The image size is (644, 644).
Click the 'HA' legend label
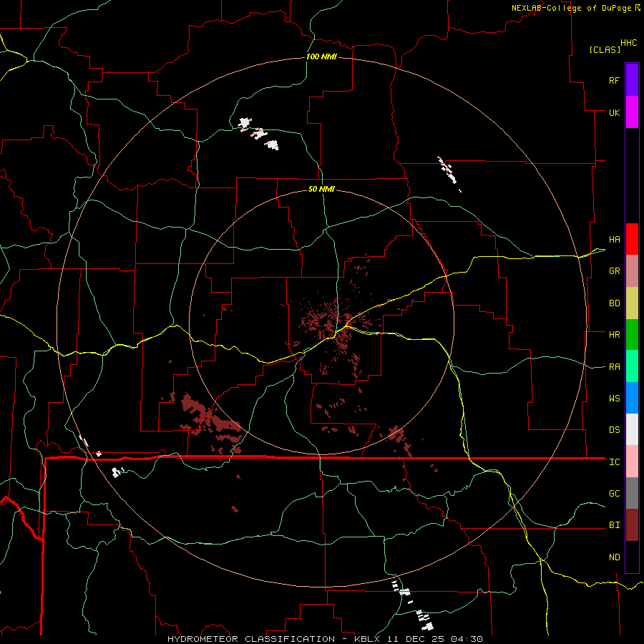click(x=614, y=239)
